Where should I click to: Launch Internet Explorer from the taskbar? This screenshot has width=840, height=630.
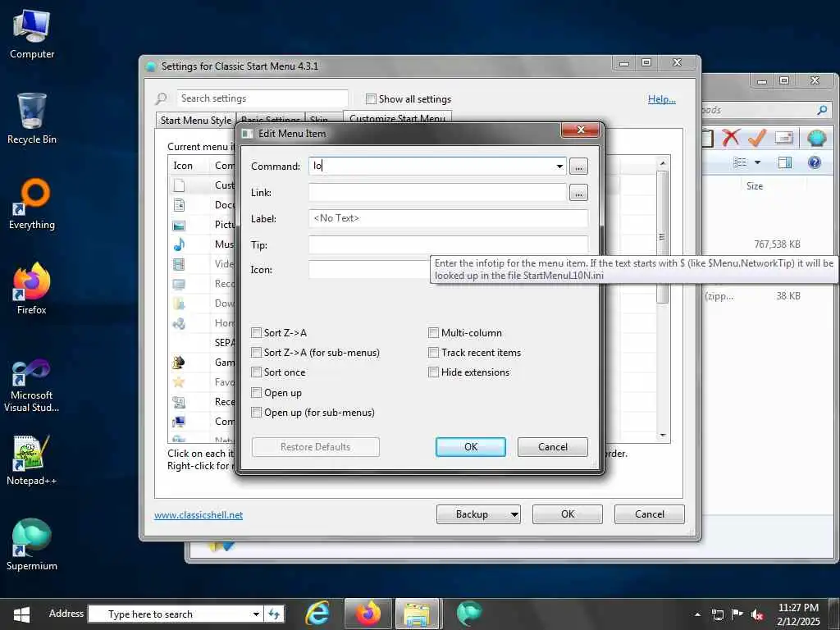tap(317, 614)
